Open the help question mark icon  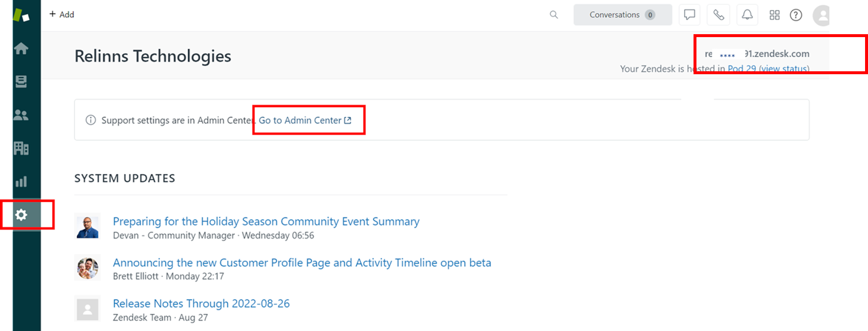click(796, 15)
